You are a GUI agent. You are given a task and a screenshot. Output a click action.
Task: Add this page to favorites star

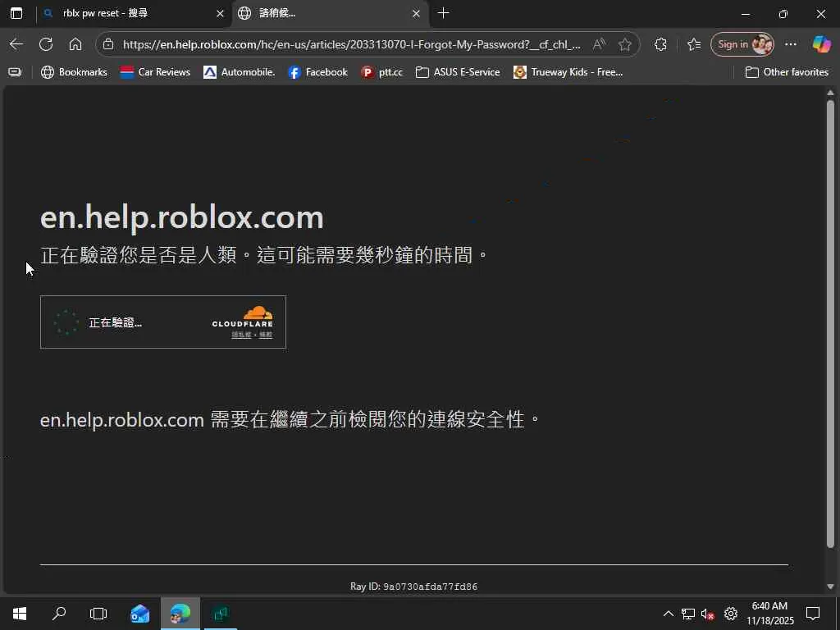click(x=624, y=44)
